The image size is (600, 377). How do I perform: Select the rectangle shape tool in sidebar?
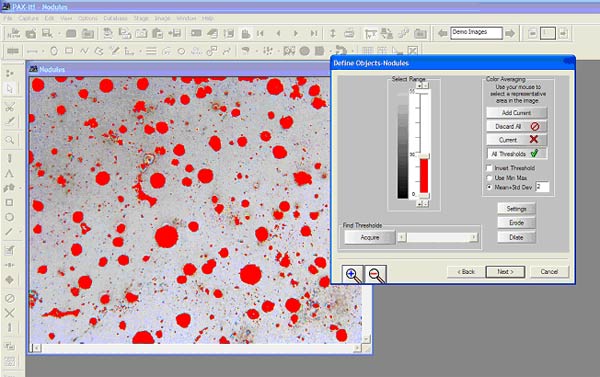point(10,202)
